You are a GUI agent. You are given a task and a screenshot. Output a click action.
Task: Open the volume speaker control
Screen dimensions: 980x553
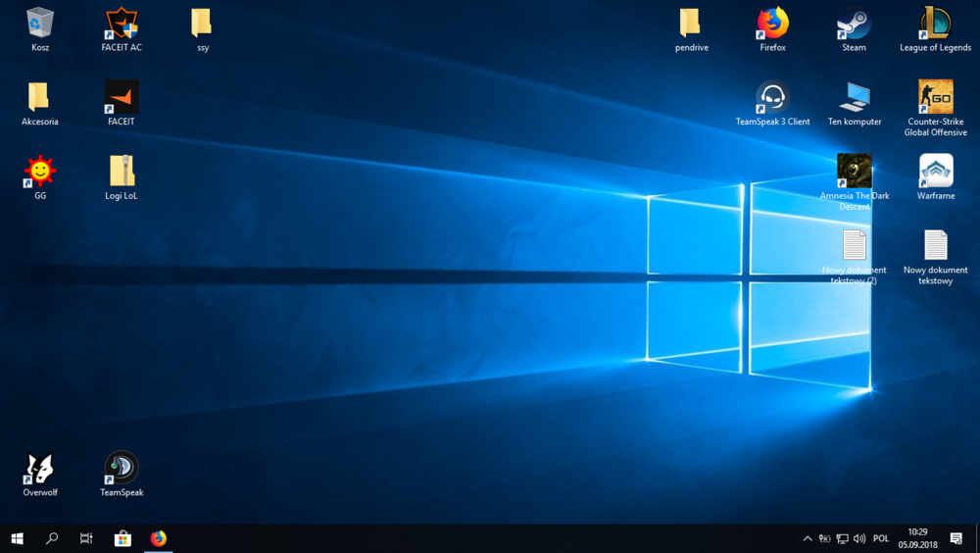point(859,538)
